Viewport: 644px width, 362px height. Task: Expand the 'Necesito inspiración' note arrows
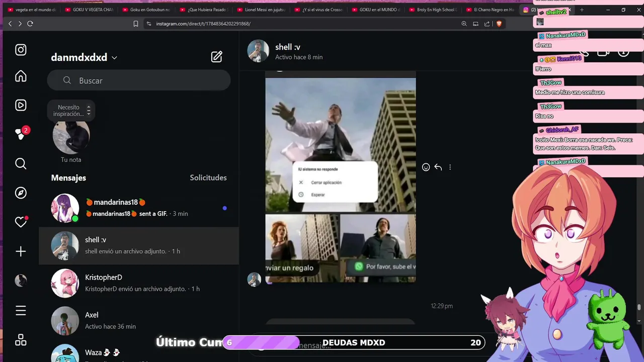(89, 111)
